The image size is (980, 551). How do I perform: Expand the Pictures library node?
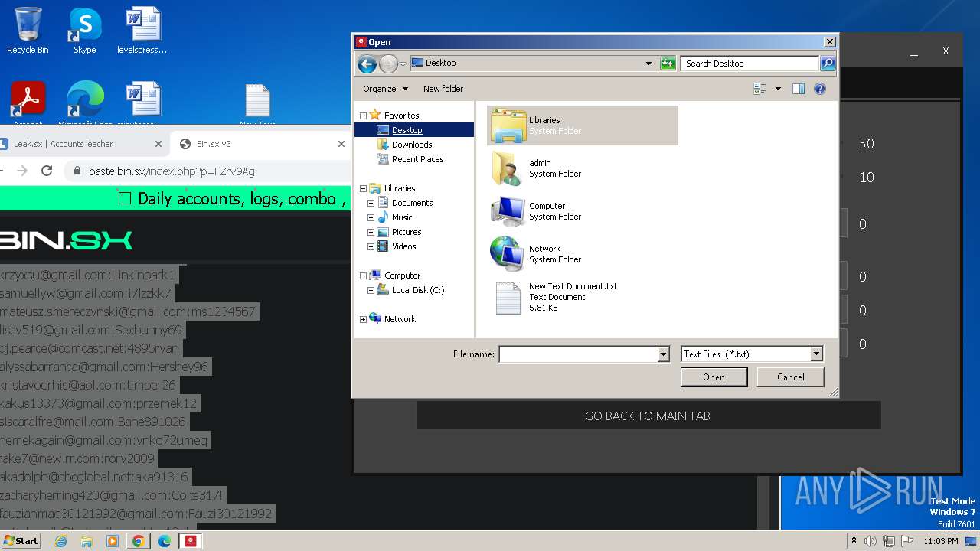pos(371,232)
